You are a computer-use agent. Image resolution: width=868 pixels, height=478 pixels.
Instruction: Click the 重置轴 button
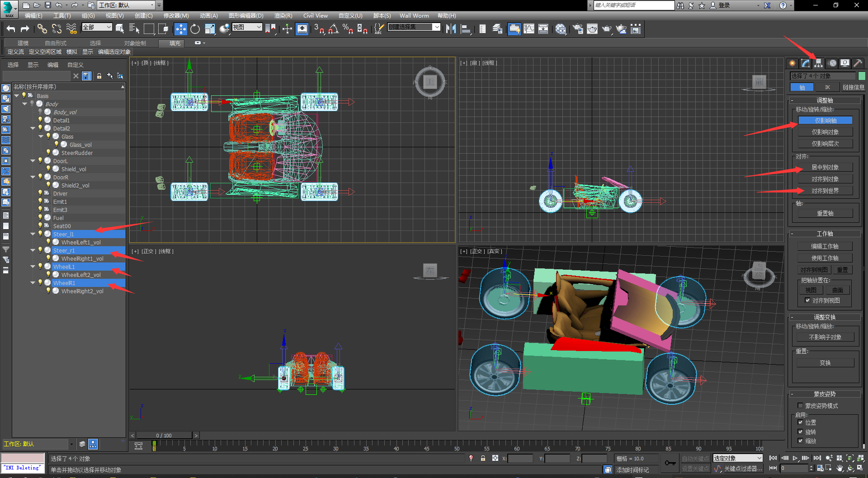825,213
